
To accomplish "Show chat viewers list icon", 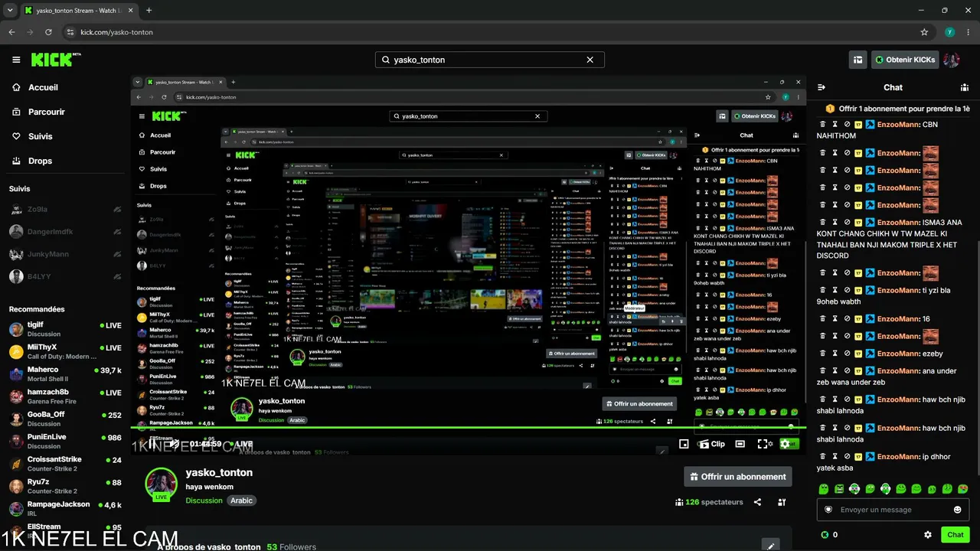I will 964,87.
